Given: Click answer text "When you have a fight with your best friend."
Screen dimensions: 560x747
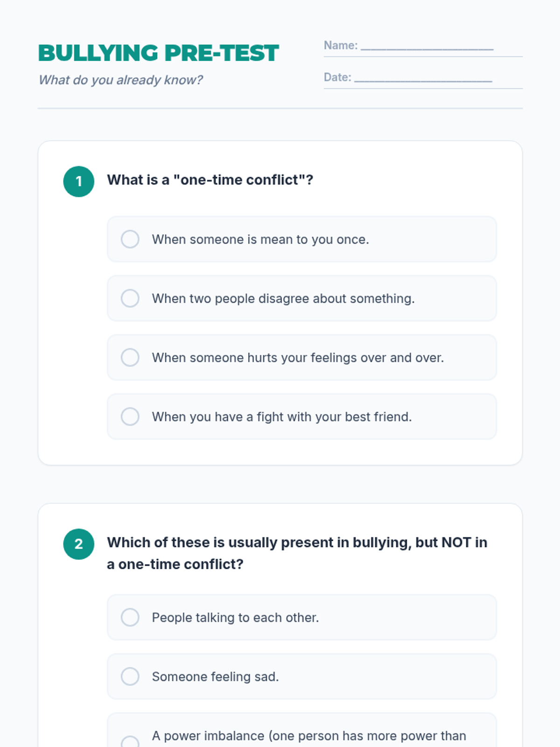Looking at the screenshot, I should pyautogui.click(x=282, y=416).
